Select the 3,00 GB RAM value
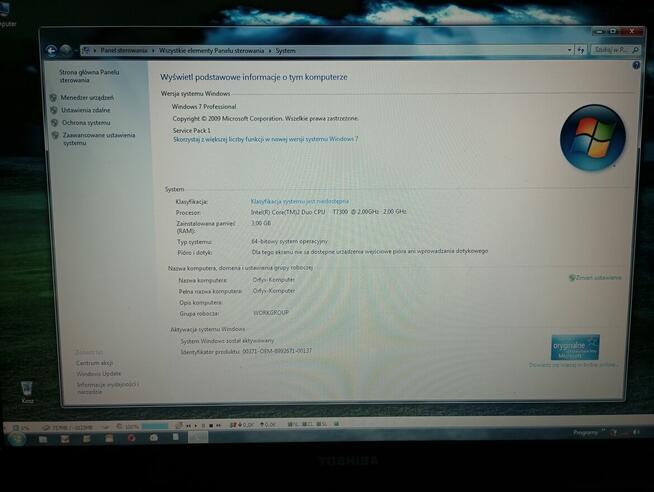This screenshot has width=654, height=492. click(x=261, y=223)
